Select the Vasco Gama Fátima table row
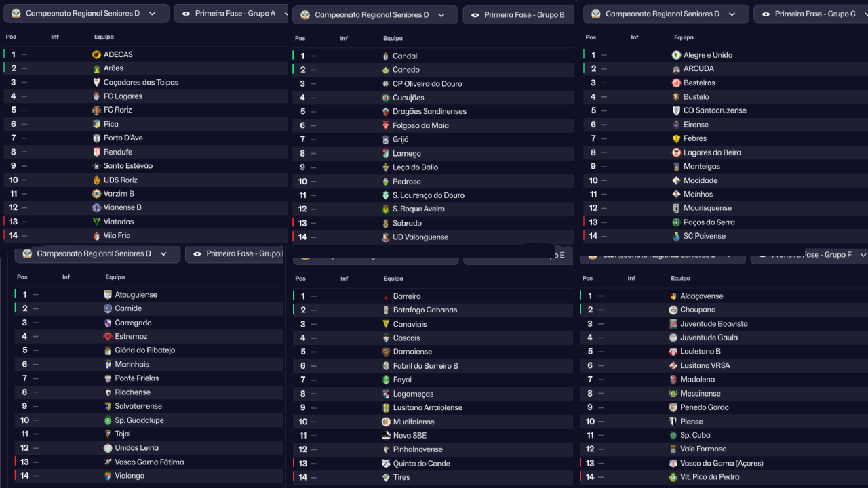 click(149, 462)
